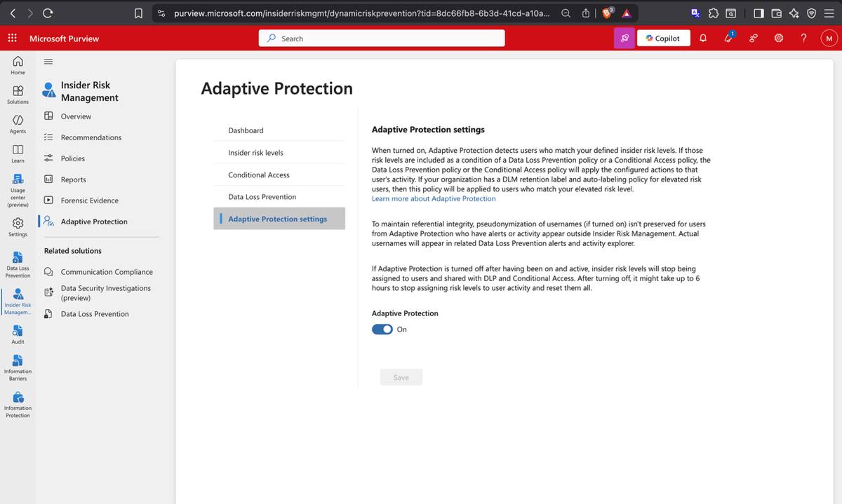Open Data Loss Prevention tab
This screenshot has height=504, width=842.
pyautogui.click(x=279, y=197)
